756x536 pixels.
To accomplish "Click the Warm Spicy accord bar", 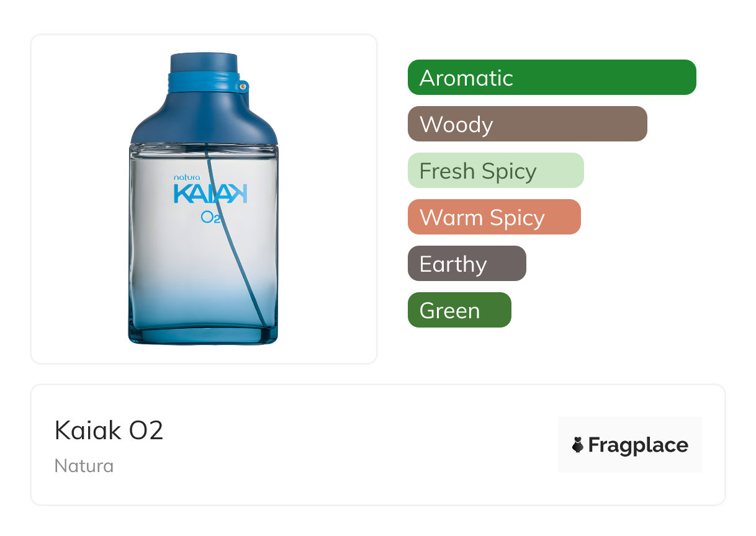I will (493, 217).
